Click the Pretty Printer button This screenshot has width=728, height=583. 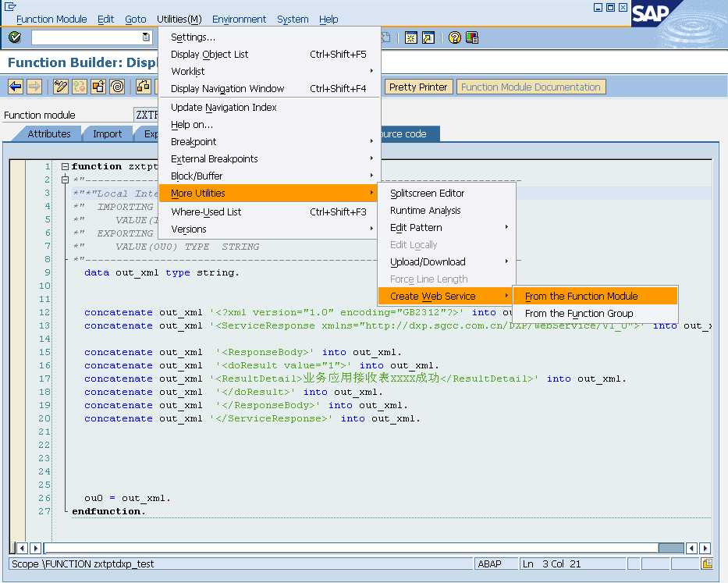click(418, 87)
